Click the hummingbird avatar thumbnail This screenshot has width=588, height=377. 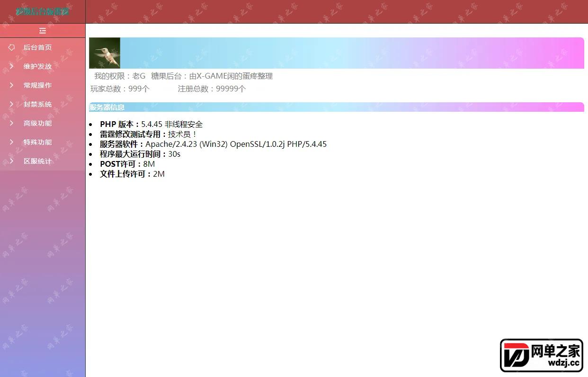tap(105, 53)
